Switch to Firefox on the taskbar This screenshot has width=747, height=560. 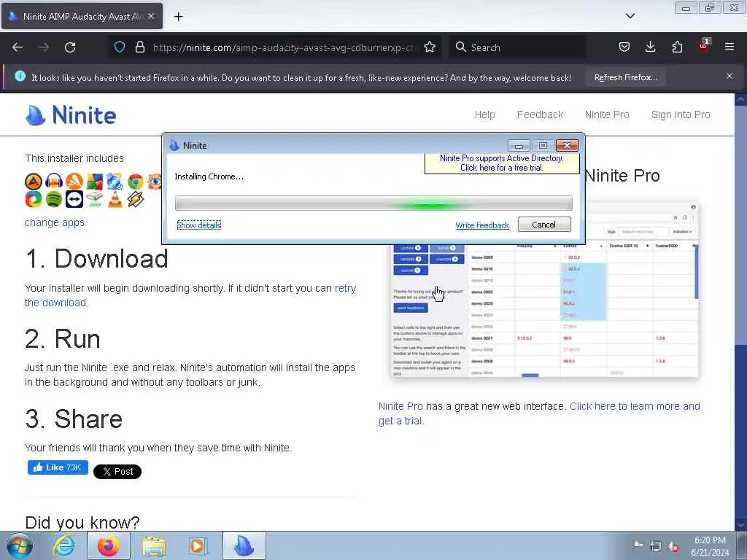click(109, 545)
